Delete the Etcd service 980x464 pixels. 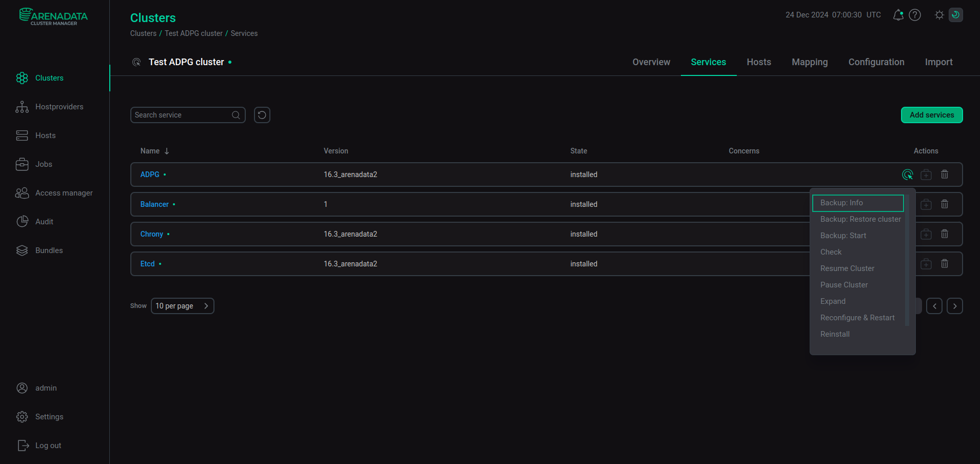[x=945, y=264]
